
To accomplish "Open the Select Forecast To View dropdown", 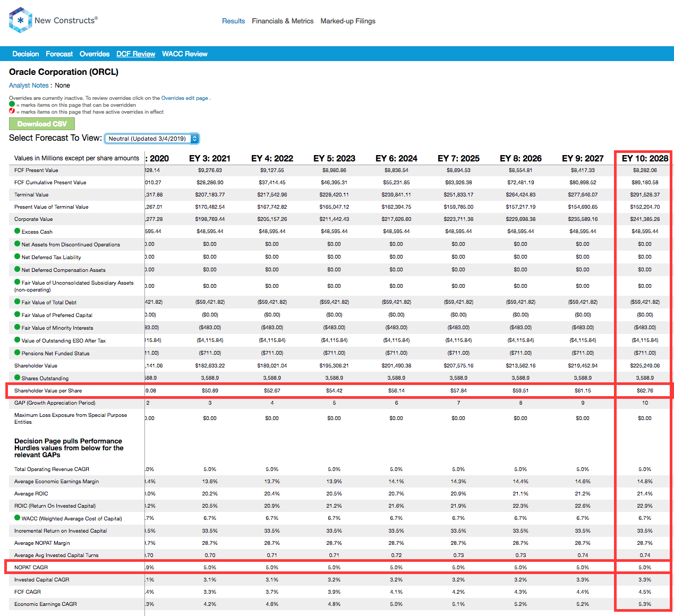I will tap(151, 139).
